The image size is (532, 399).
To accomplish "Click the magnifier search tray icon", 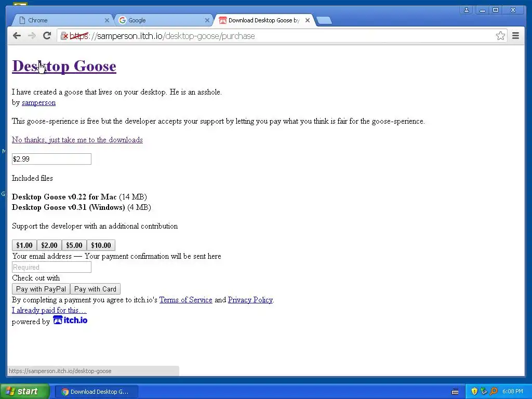I will [x=494, y=391].
